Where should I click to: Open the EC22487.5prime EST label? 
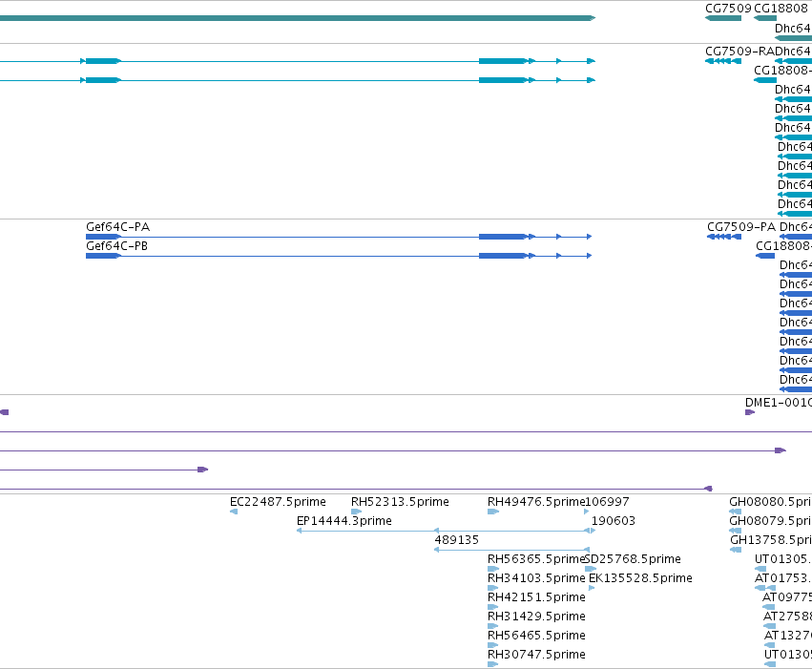point(278,502)
